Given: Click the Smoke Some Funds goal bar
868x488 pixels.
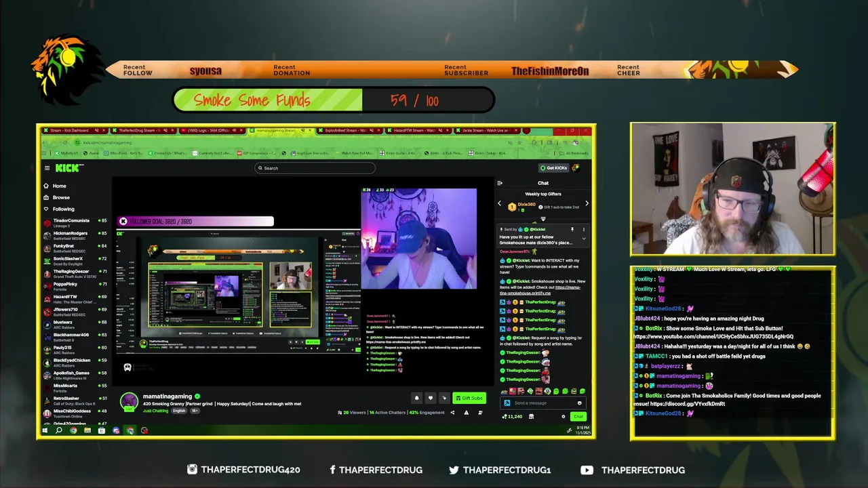Looking at the screenshot, I should point(334,100).
